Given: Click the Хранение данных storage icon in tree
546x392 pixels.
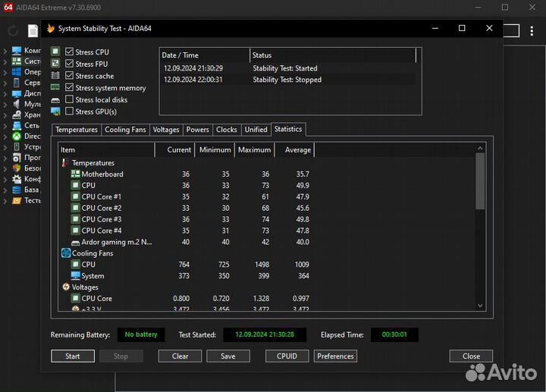Looking at the screenshot, I should (17, 115).
